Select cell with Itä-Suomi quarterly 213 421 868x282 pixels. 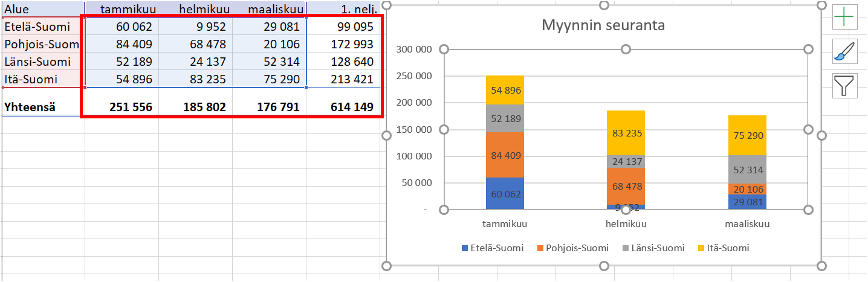click(x=344, y=79)
